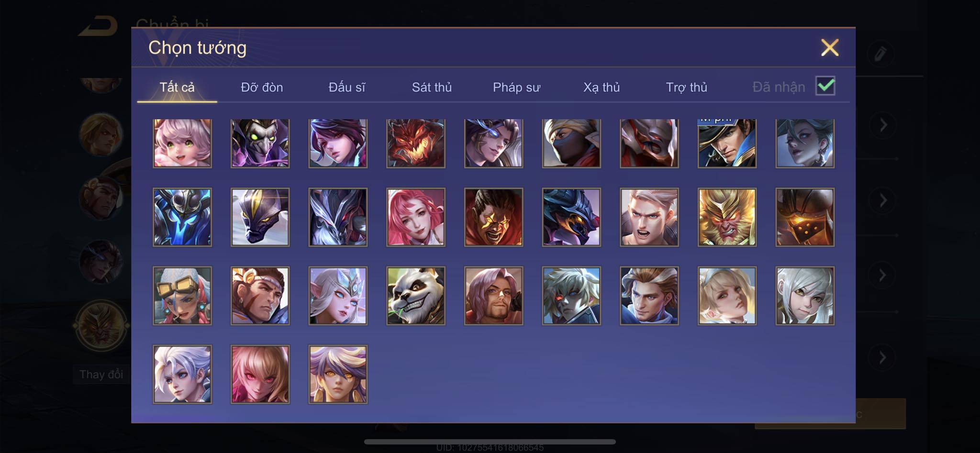Choose the red fire demon hero
Screen dimensions: 980x453
point(416,143)
